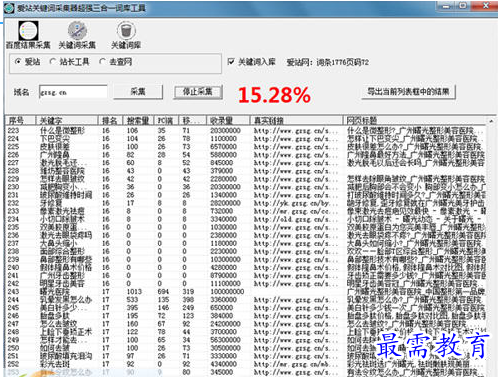The image size is (498, 377).
Task: Click the 域名 input field
Action: click(73, 92)
